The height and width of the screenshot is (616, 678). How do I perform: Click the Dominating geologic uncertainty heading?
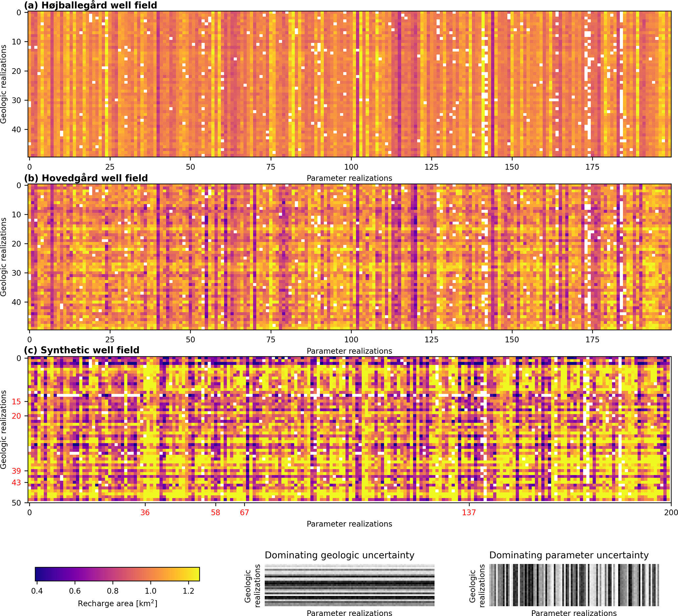coord(339,555)
